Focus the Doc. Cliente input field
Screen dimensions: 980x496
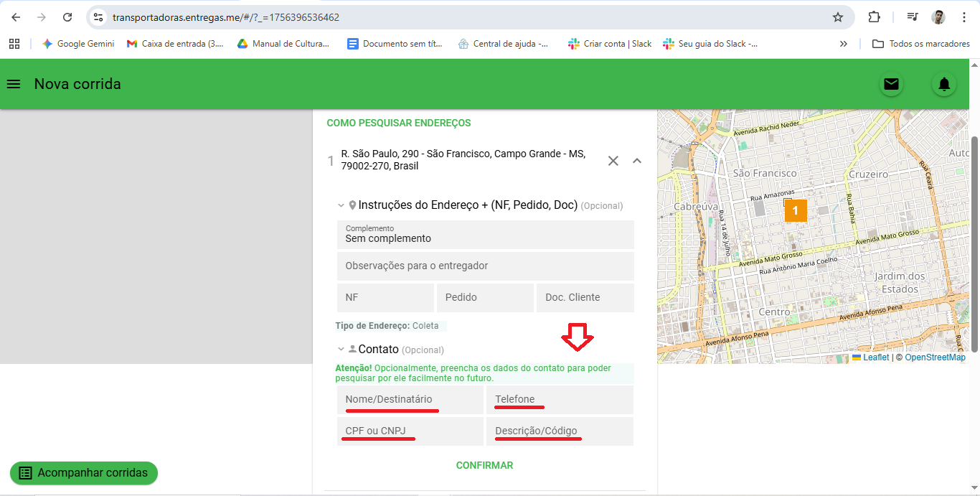pyautogui.click(x=585, y=298)
